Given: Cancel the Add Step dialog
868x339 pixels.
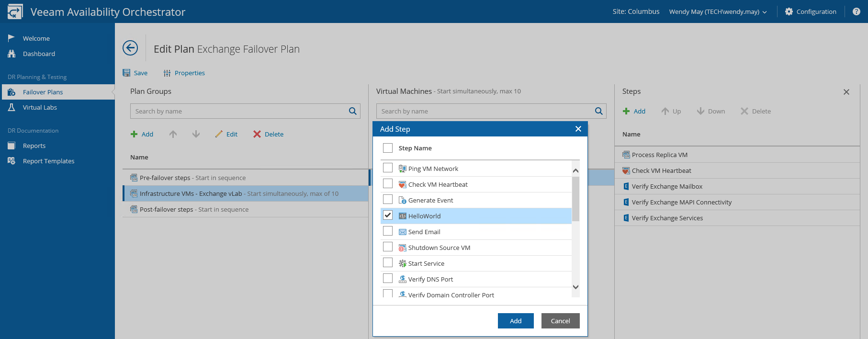Looking at the screenshot, I should click(x=561, y=321).
